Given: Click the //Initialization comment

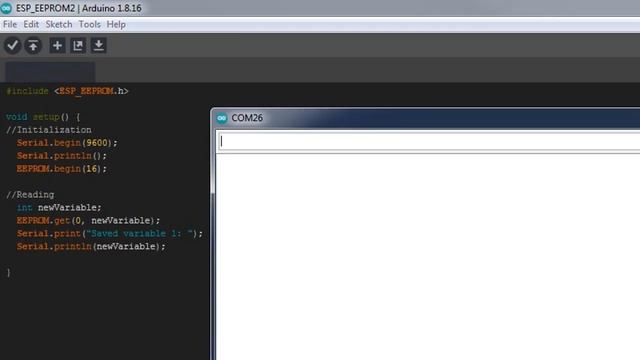Looking at the screenshot, I should pos(49,130).
